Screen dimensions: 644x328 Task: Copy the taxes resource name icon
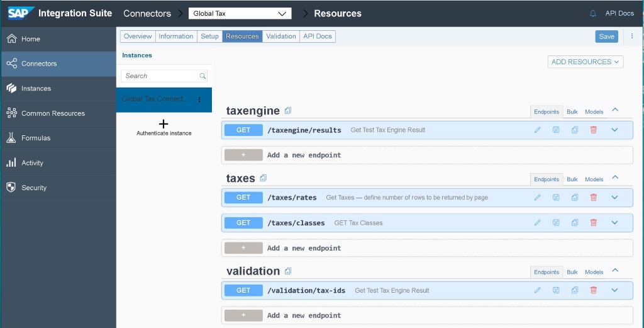tap(264, 178)
